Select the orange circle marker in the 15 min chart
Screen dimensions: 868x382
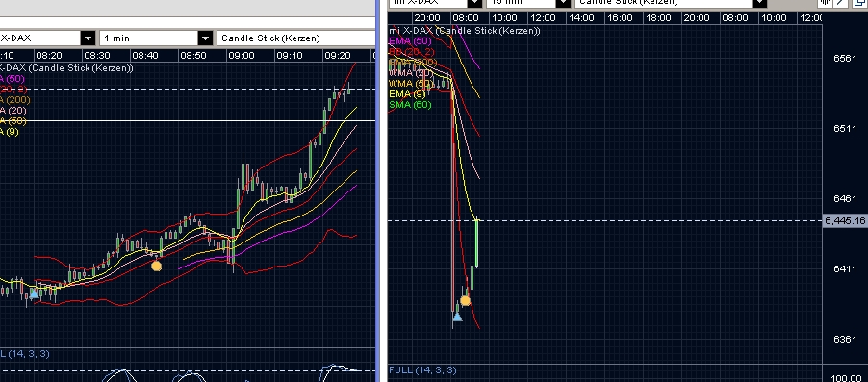click(465, 301)
